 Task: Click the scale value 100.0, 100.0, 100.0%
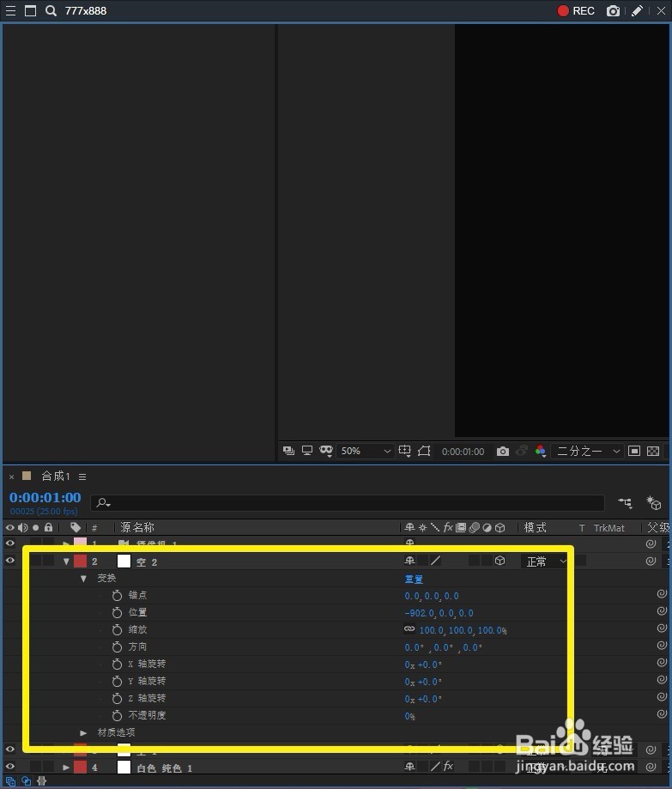pyautogui.click(x=463, y=630)
